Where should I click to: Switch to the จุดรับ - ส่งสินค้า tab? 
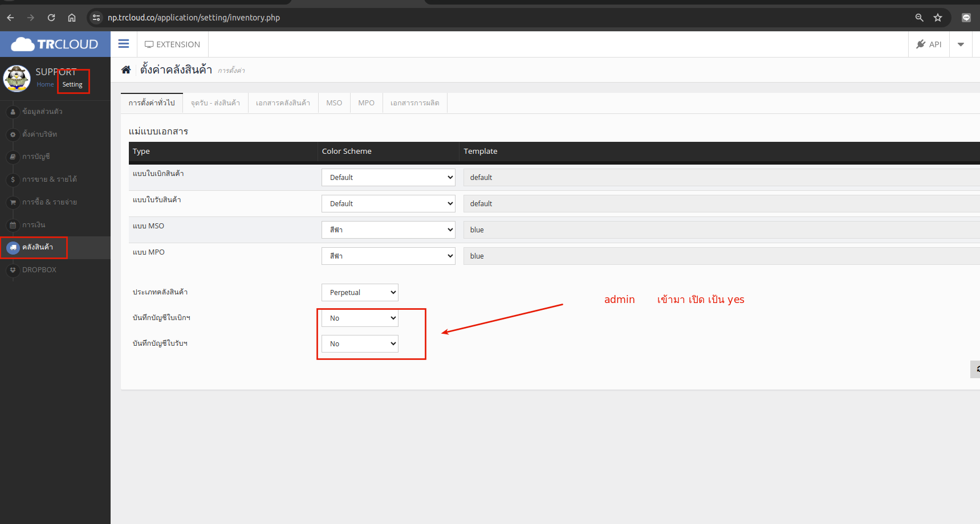pos(215,103)
